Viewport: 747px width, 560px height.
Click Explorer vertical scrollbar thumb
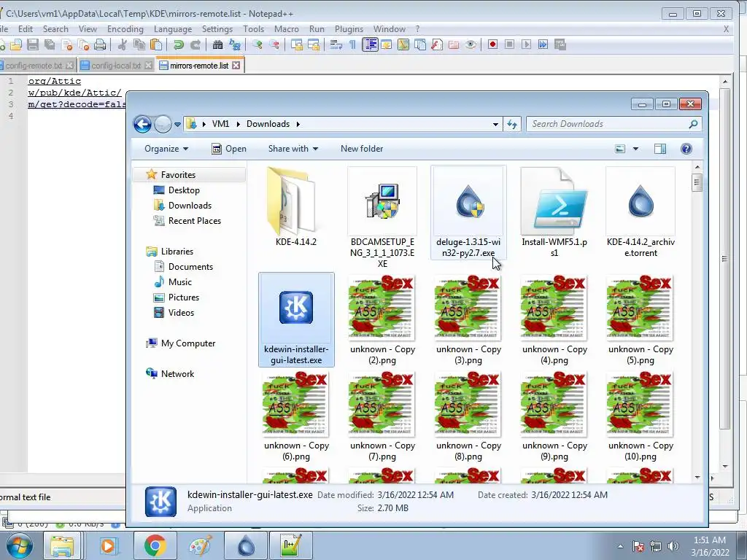[x=697, y=182]
